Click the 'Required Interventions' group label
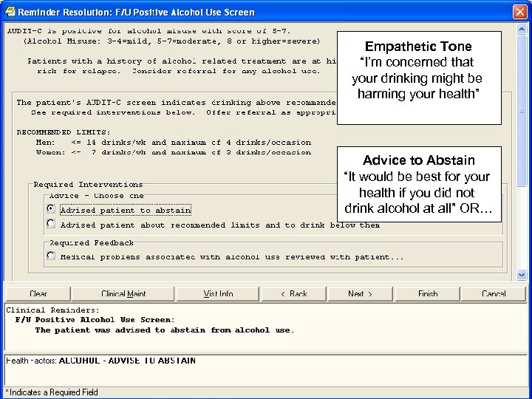This screenshot has height=399, width=532. (x=88, y=185)
